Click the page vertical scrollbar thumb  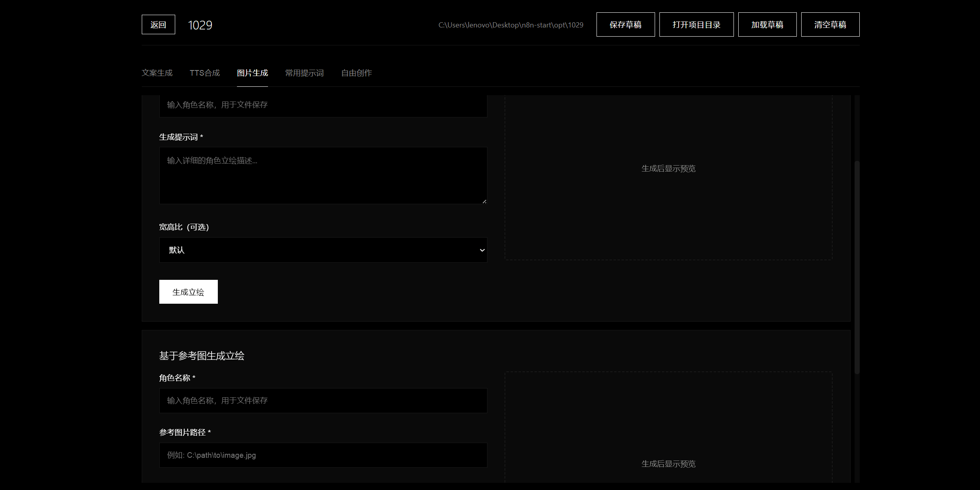tap(857, 267)
